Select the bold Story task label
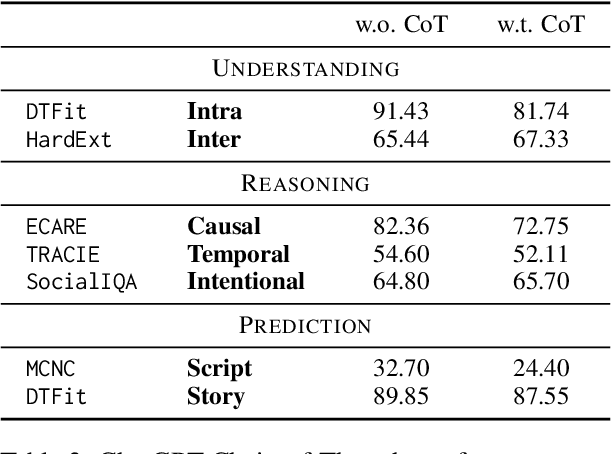Image resolution: width=612 pixels, height=454 pixels. (215, 396)
